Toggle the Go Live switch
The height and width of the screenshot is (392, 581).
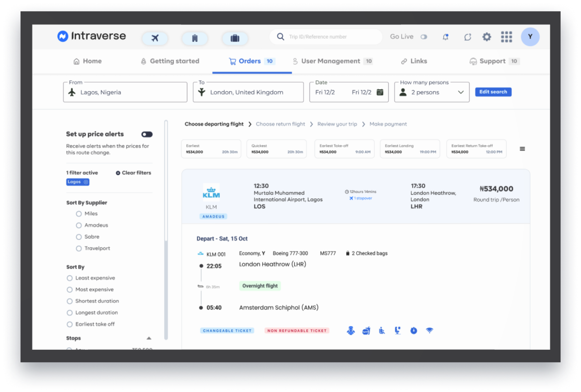(424, 37)
